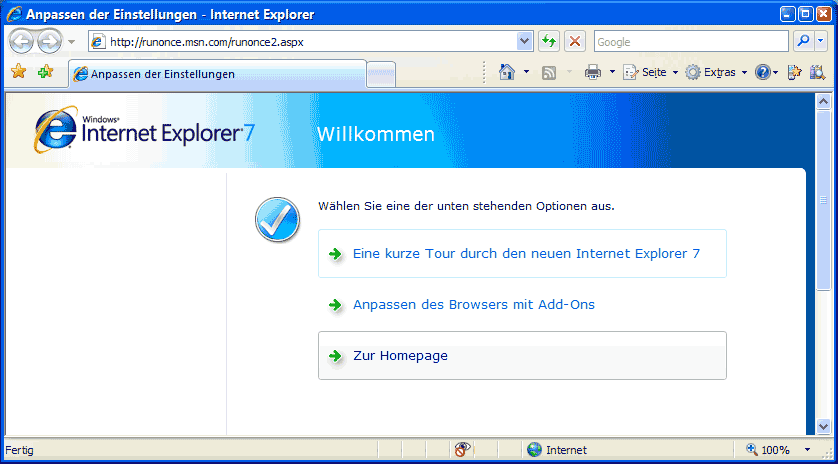The image size is (838, 464).
Task: Click the Print icon
Action: click(x=593, y=72)
